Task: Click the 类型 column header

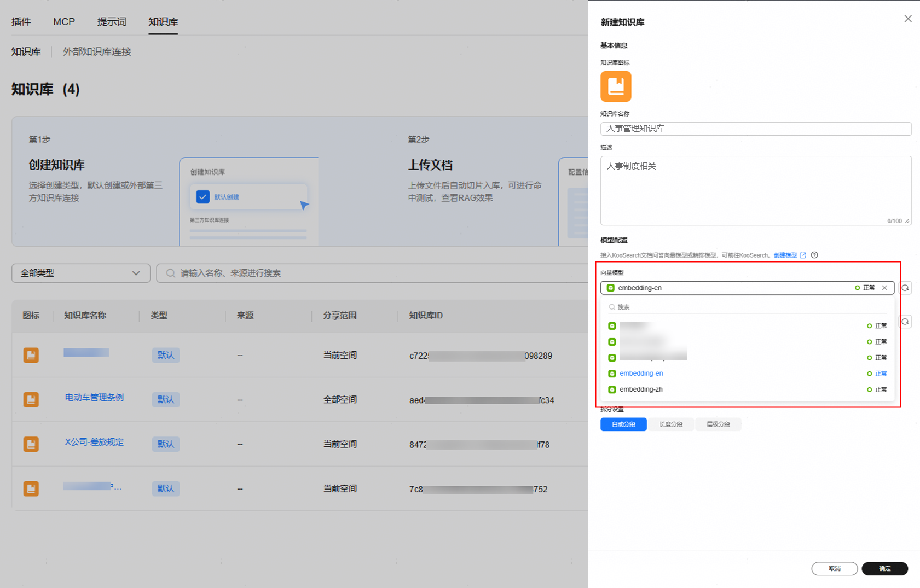Action: (159, 316)
